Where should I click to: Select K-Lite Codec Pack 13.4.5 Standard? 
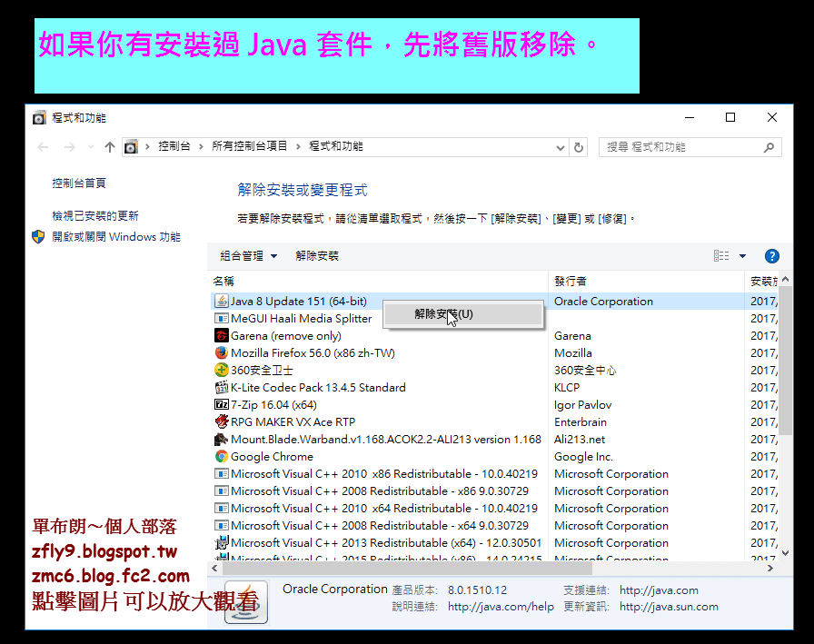pyautogui.click(x=318, y=388)
